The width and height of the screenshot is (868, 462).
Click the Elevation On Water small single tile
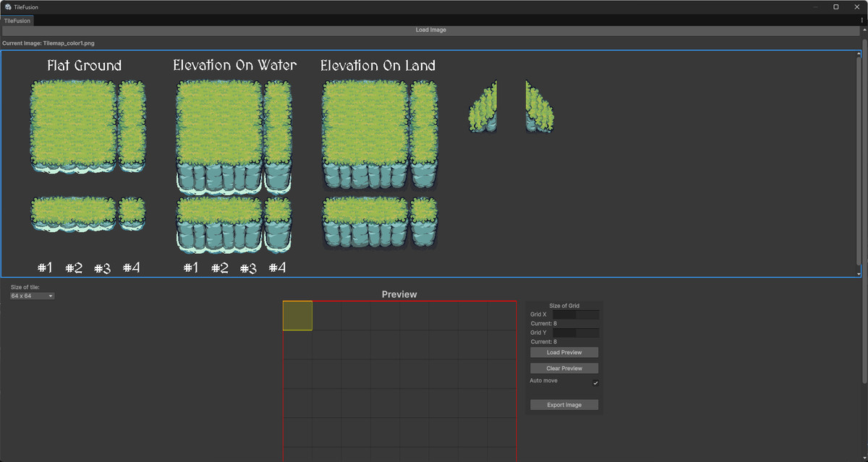point(278,225)
